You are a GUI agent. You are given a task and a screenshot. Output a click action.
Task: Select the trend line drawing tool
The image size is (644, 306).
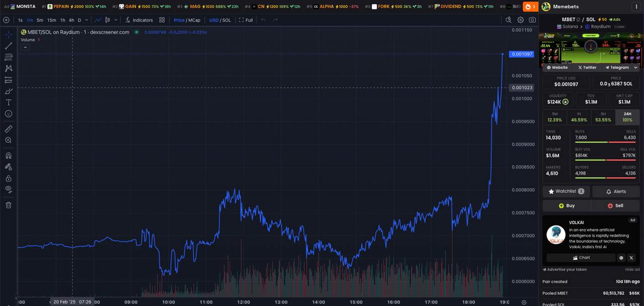click(x=9, y=46)
